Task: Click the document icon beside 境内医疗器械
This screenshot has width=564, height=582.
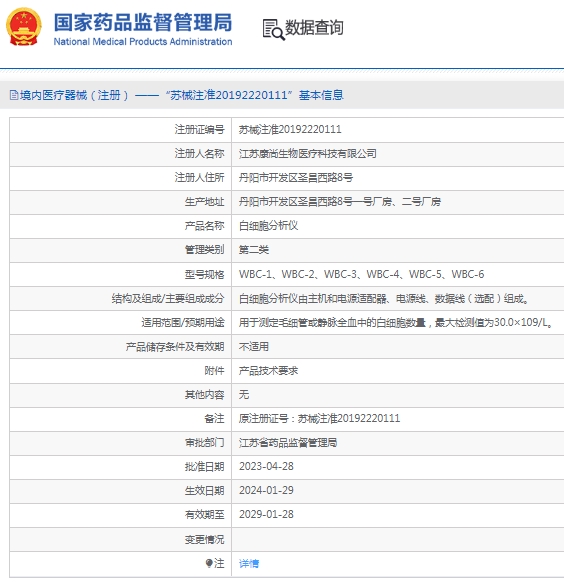Action: tap(14, 95)
